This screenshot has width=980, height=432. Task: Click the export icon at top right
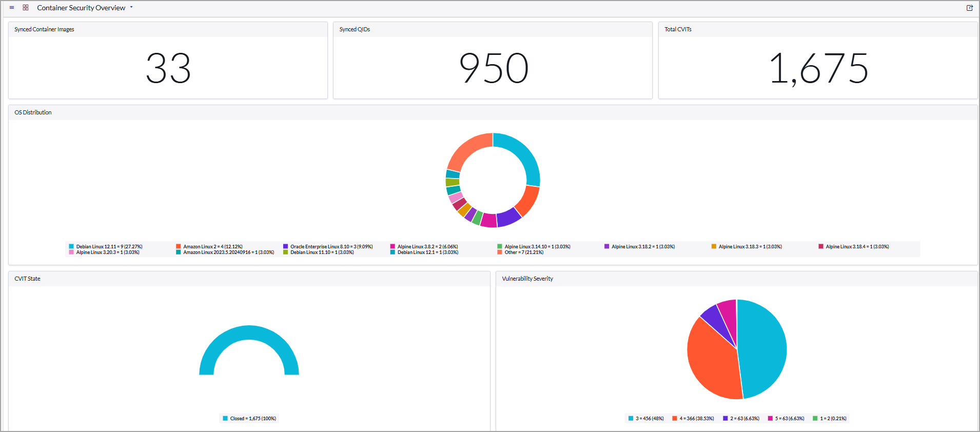[x=970, y=8]
